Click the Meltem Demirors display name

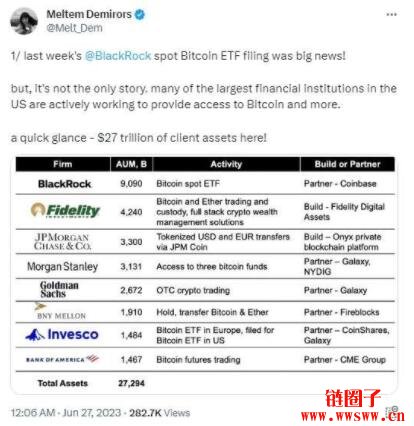[x=89, y=14]
